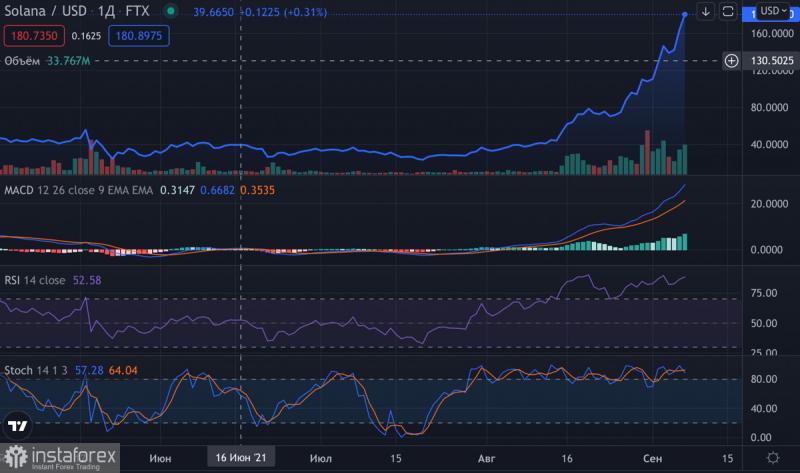The width and height of the screenshot is (800, 473).
Task: Click the blue buy price 180.8975
Action: (x=141, y=35)
